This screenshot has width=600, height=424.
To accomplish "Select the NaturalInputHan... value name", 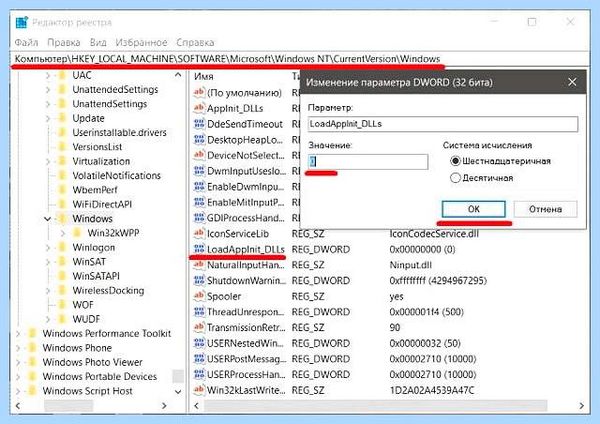I will pos(246,265).
